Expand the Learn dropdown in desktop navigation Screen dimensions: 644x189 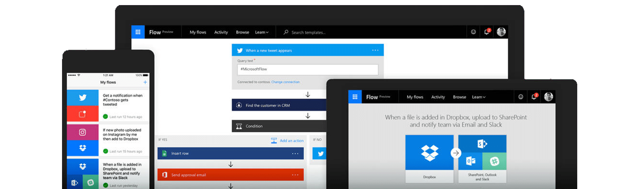click(x=262, y=32)
